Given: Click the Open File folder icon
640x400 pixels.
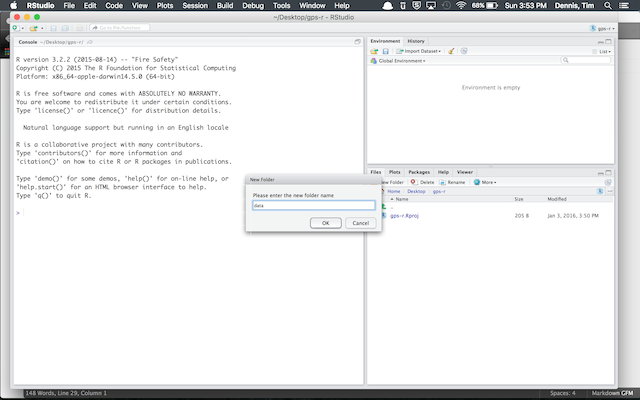Looking at the screenshot, I should 34,28.
